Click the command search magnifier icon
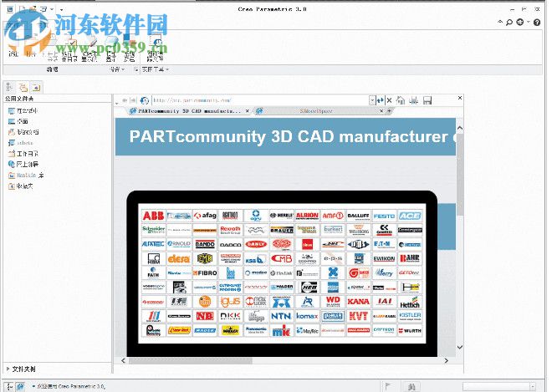 pyautogui.click(x=509, y=23)
